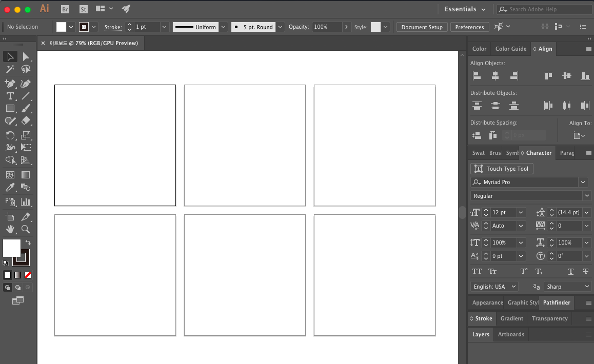The image size is (594, 364).
Task: Select the Zoom tool
Action: 26,229
